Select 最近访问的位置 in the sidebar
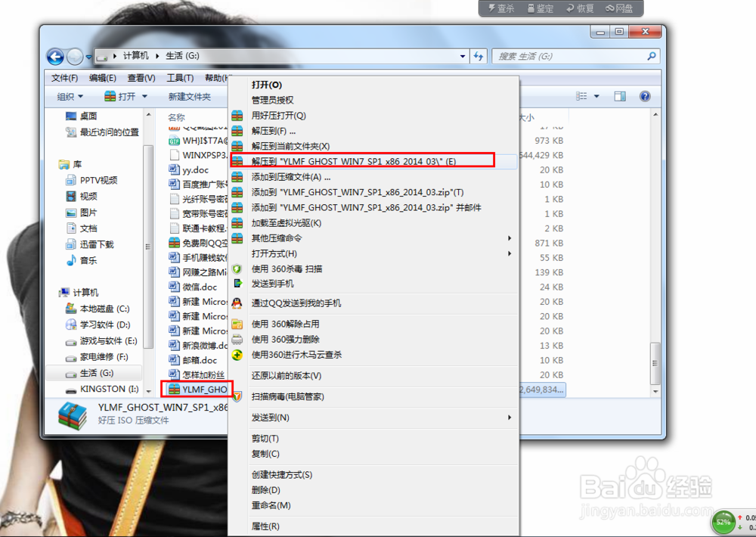Image resolution: width=756 pixels, height=537 pixels. 102,132
